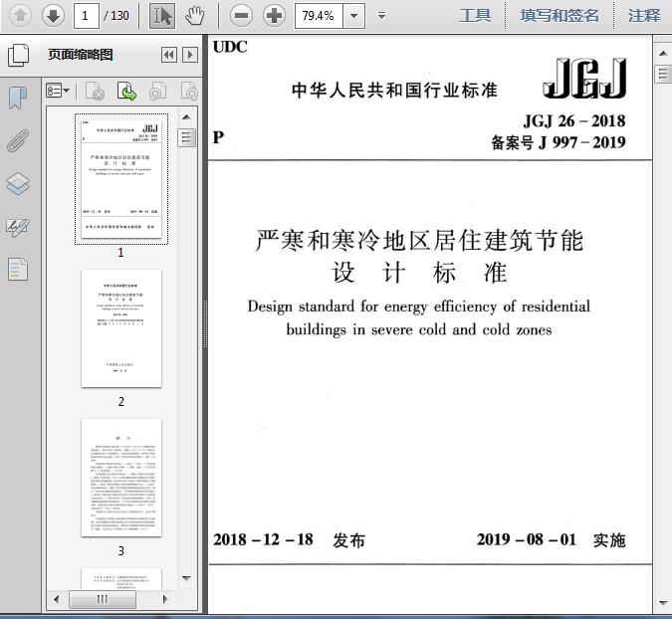Click the 页面缩略图 panel title

tap(81, 55)
